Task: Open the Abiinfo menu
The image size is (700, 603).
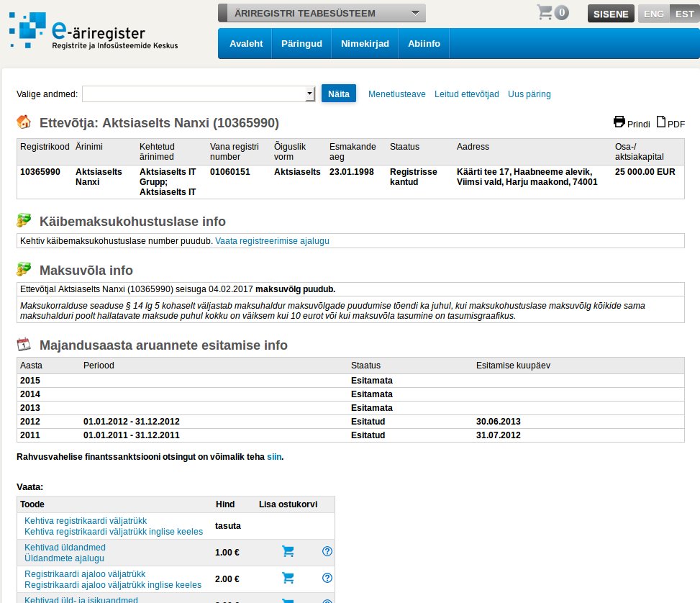Action: (x=424, y=44)
